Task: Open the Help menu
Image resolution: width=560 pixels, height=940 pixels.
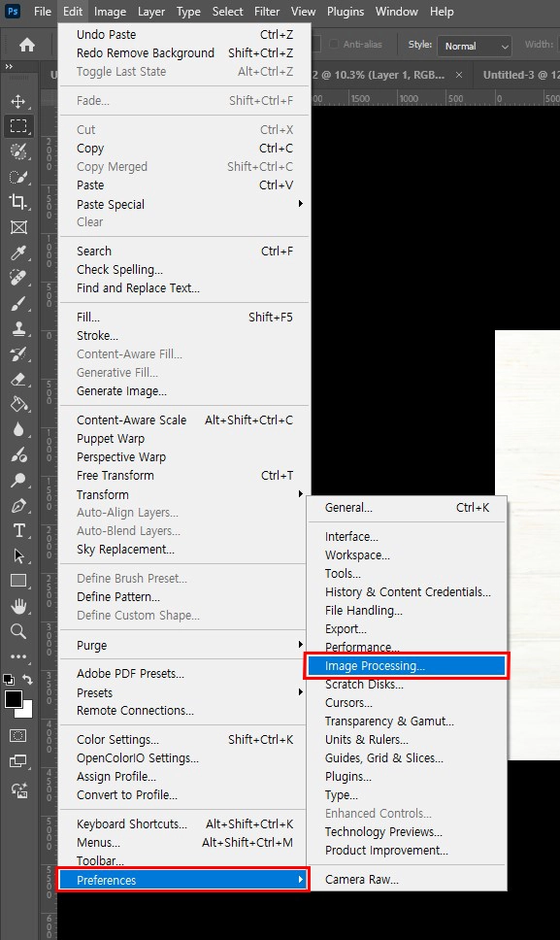Action: [x=442, y=12]
